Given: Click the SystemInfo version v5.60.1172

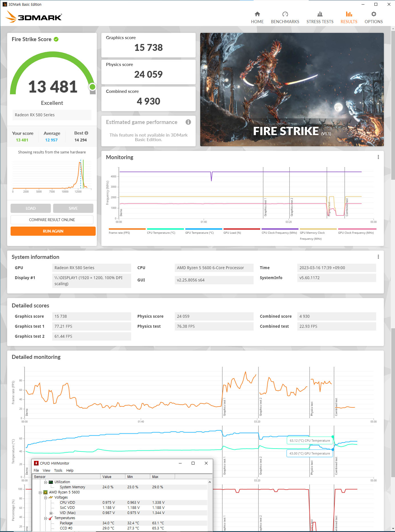Looking at the screenshot, I should [x=336, y=278].
